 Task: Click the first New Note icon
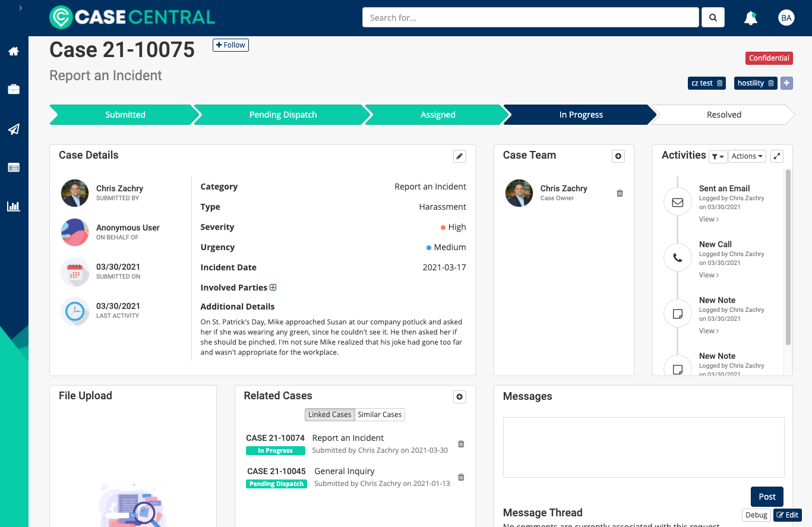[678, 314]
